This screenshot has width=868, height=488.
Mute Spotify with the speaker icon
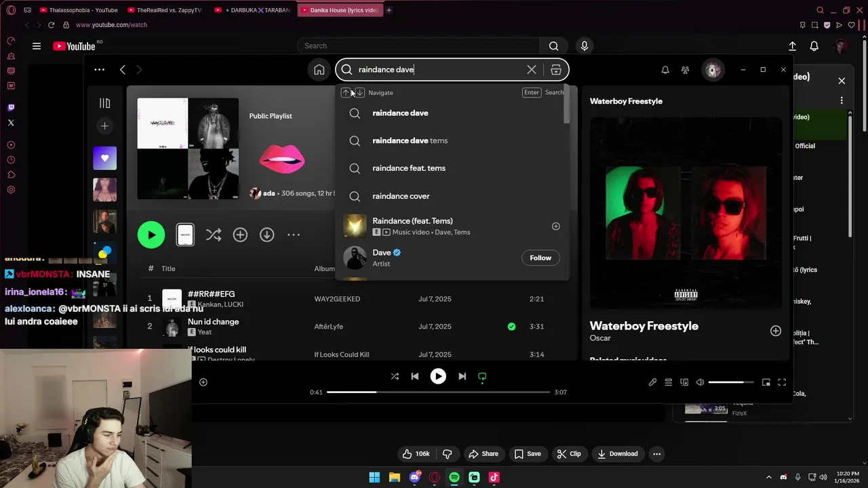tap(700, 382)
